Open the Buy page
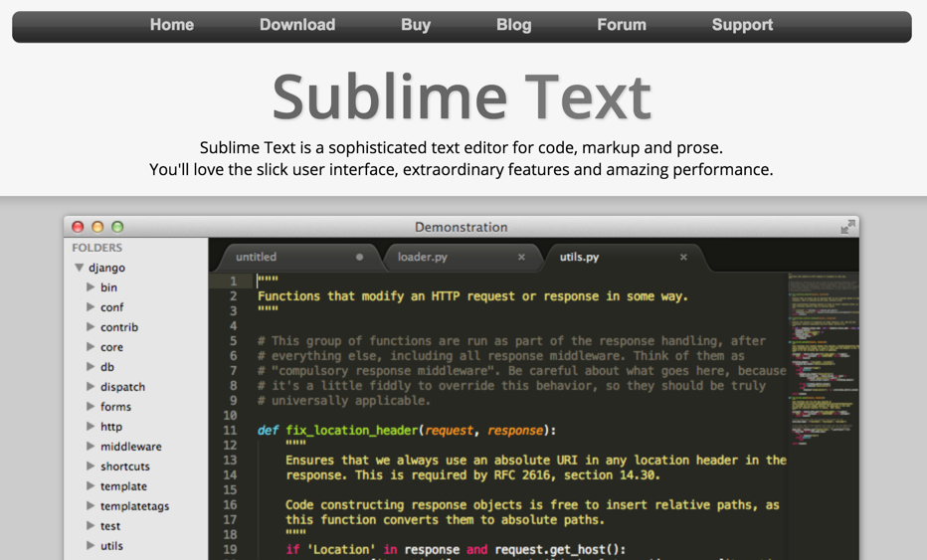This screenshot has height=560, width=927. 416,25
